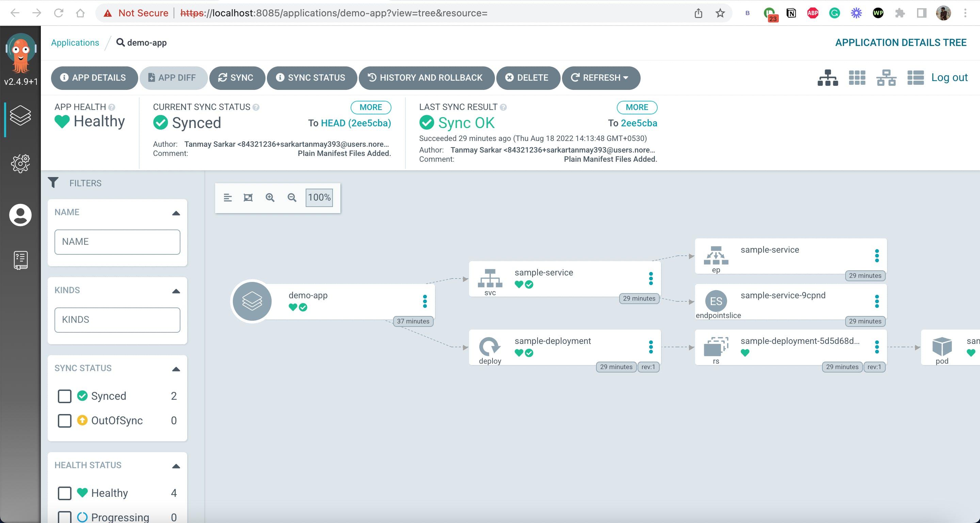Open Documentation icon in sidebar
This screenshot has height=523, width=980.
(20, 260)
